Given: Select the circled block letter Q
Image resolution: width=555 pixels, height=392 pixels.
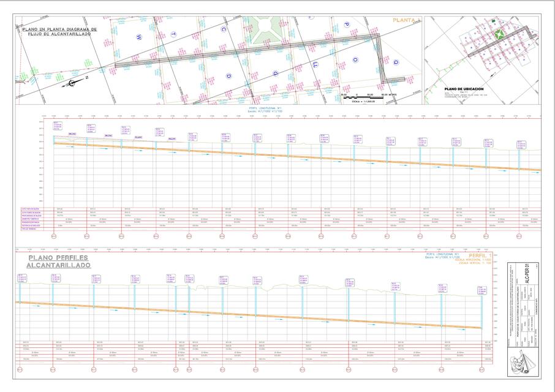Looking at the screenshot, I should (x=396, y=62).
